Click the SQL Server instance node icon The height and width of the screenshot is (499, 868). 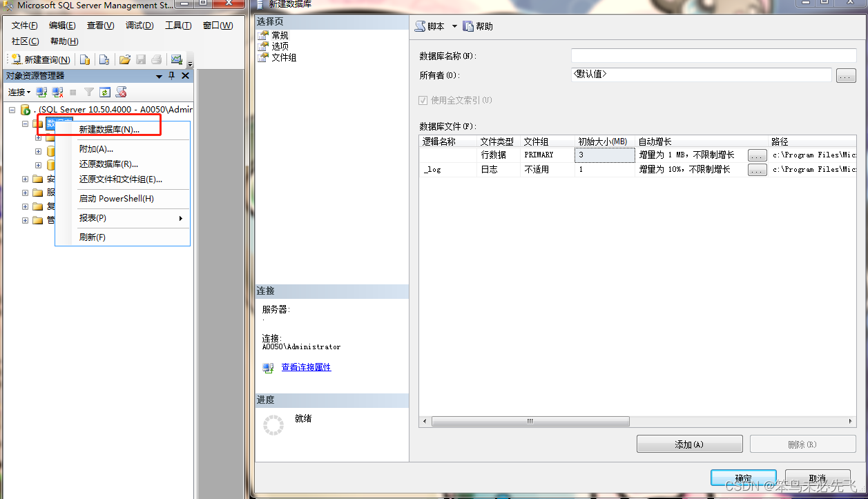coord(26,110)
